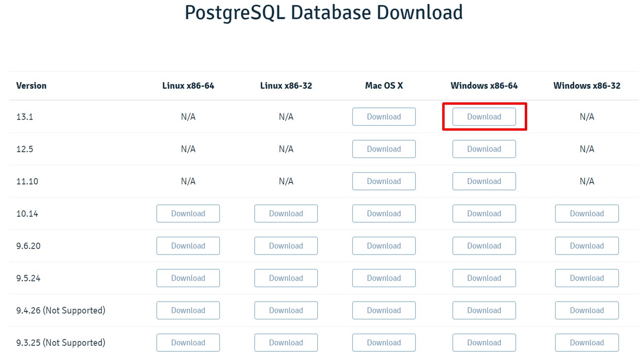Download PostgreSQL 13.1 for Windows x86-64
Viewport: 641px width, 364px height.
(x=484, y=117)
